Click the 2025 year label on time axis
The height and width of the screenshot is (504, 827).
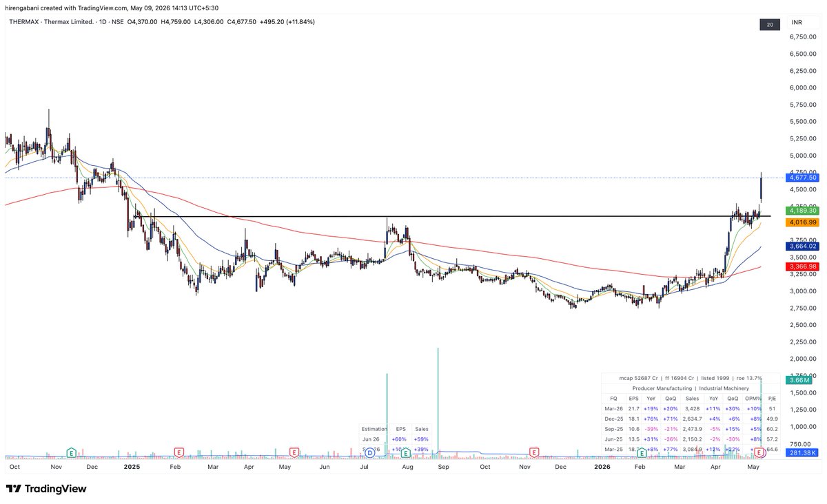(x=132, y=466)
